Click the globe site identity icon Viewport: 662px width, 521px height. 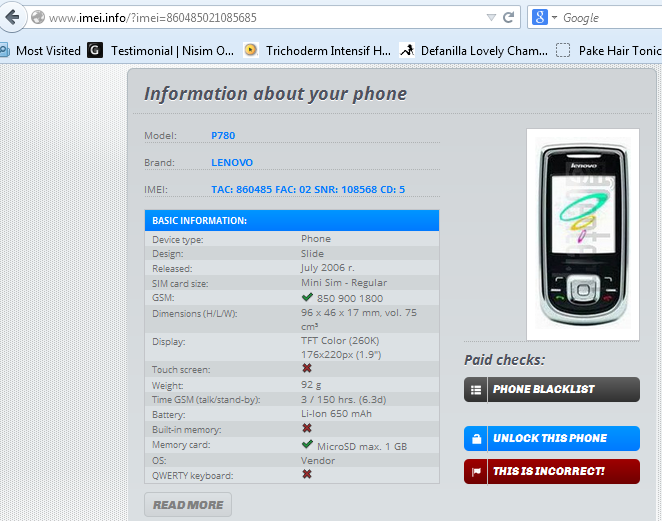tap(38, 17)
